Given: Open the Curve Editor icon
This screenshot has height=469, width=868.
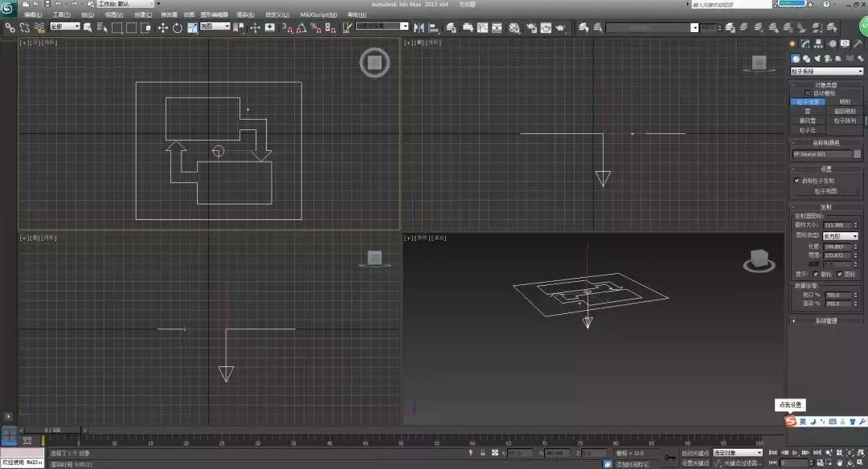Looking at the screenshot, I should 483,27.
